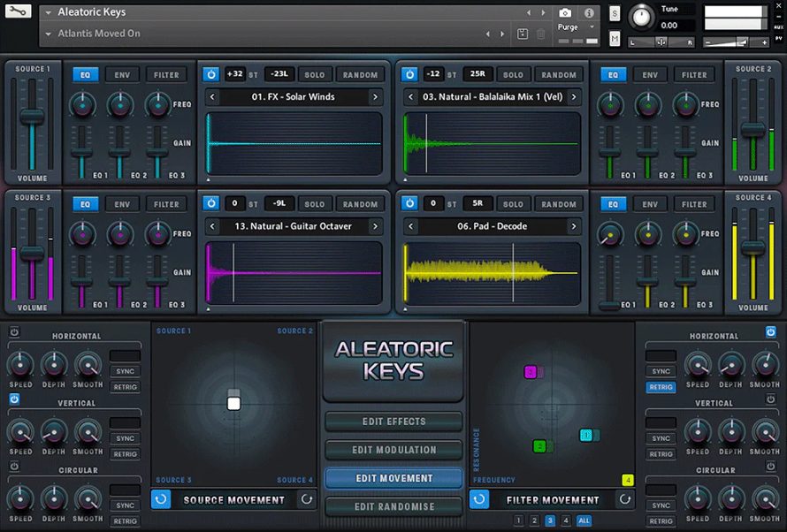
Task: Click the Source 2 25R pan value field
Action: (x=478, y=74)
